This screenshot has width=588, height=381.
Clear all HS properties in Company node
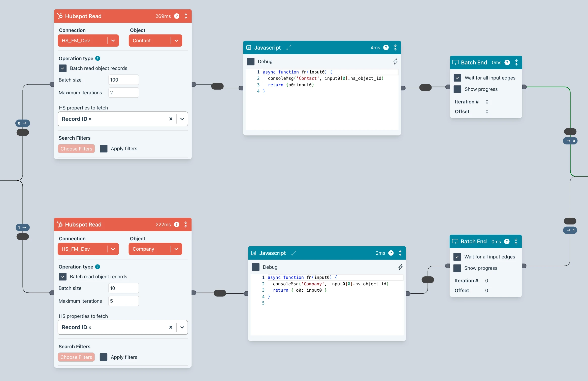(171, 327)
